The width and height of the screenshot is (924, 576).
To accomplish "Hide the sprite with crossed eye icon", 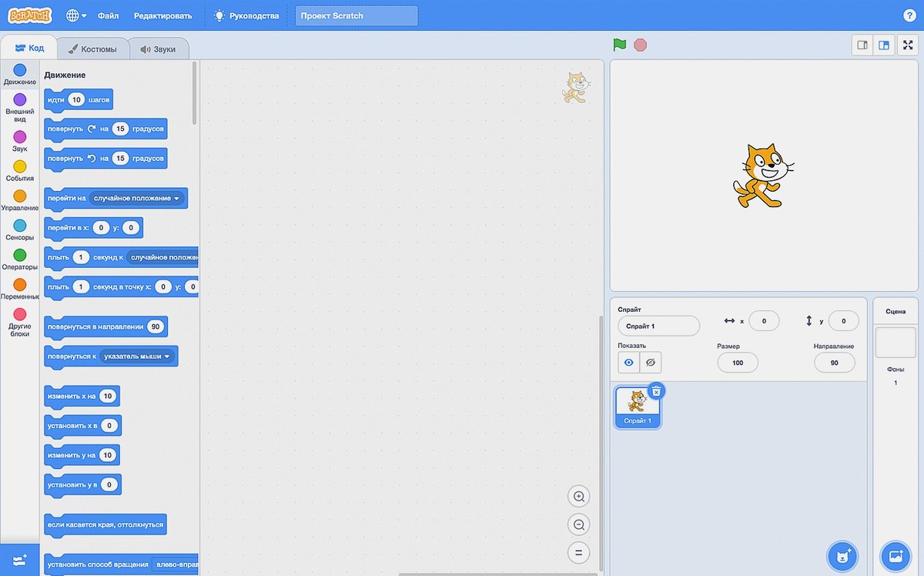I will click(x=651, y=363).
